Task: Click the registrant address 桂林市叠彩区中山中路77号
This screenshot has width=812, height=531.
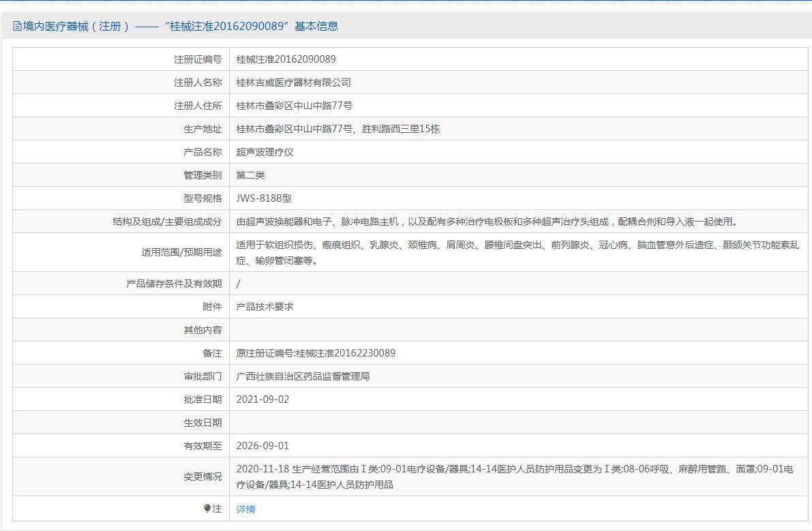Action: 294,106
